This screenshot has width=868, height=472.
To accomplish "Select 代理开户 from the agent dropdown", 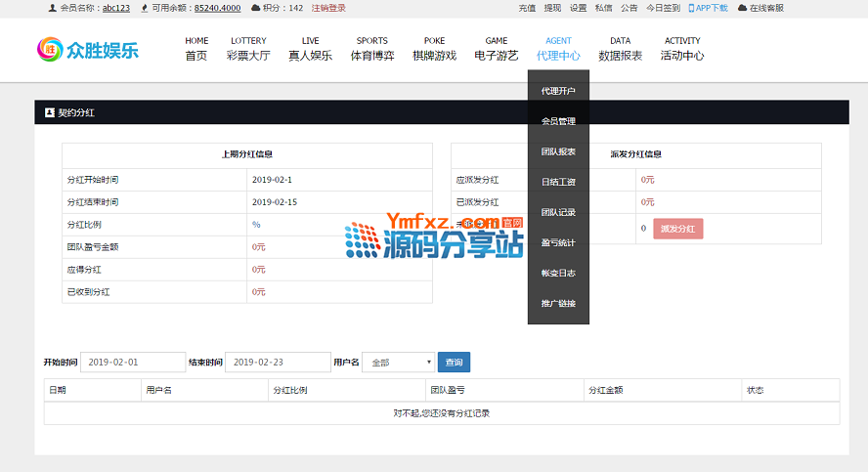I will click(x=558, y=91).
